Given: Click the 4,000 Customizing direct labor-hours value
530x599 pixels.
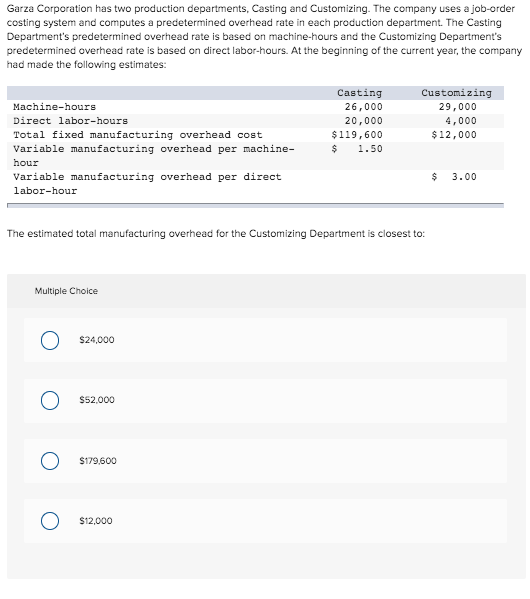Looking at the screenshot, I should (x=460, y=121).
